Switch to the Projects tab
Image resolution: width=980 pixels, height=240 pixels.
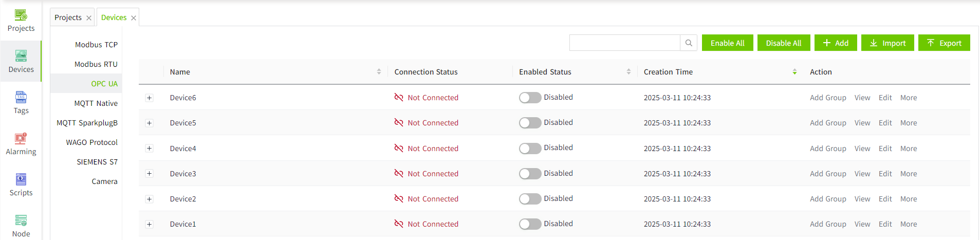[x=68, y=17]
